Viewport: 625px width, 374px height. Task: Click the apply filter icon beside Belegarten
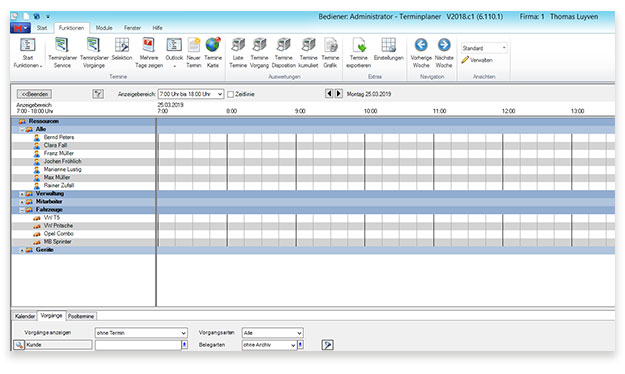[x=327, y=345]
